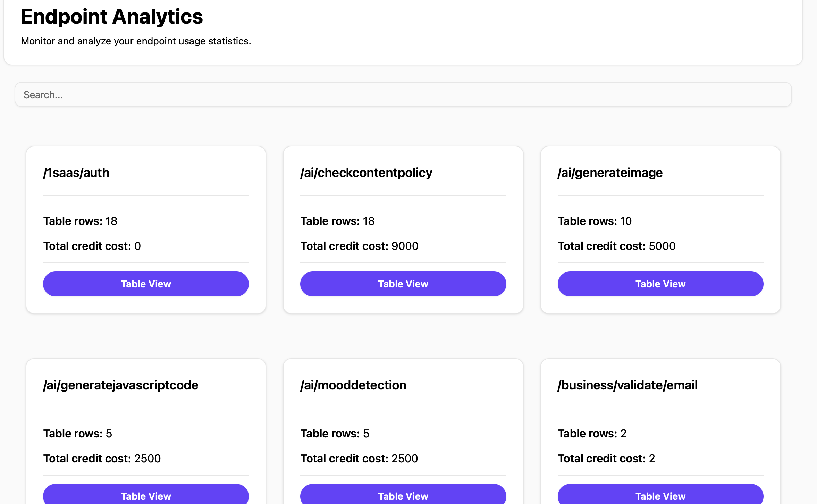The width and height of the screenshot is (817, 504).
Task: Click the Endpoint Analytics page heading
Action: (112, 17)
